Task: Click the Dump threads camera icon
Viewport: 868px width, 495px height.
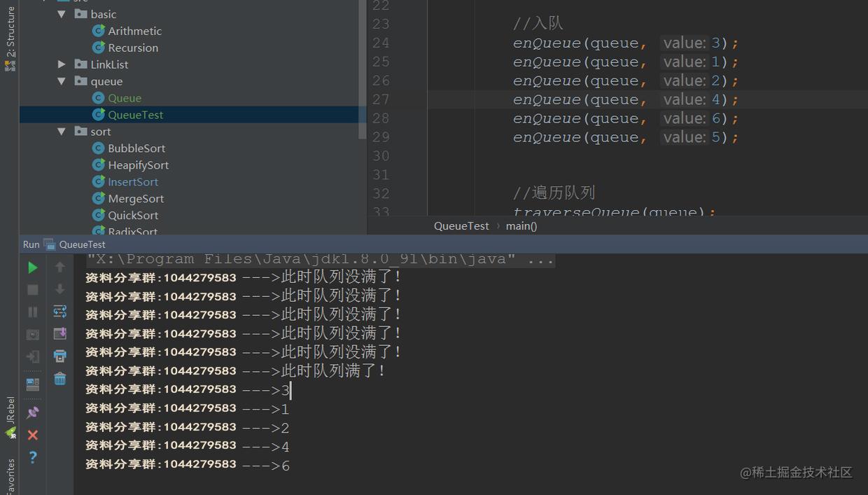Action: (32, 335)
